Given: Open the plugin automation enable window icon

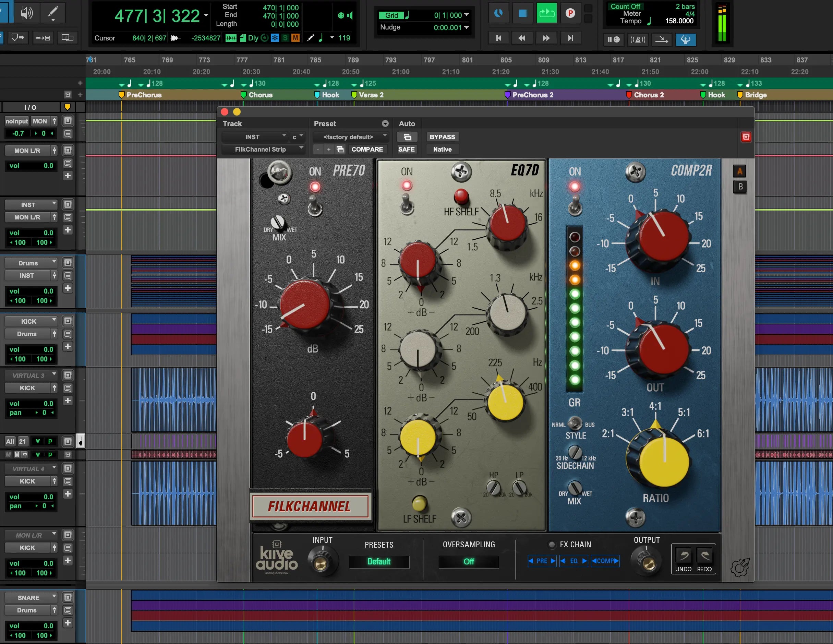Looking at the screenshot, I should [407, 136].
